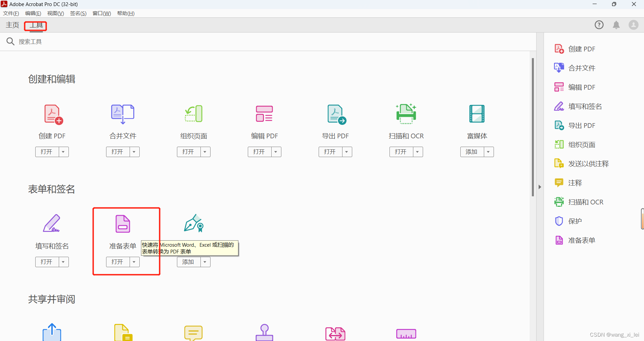644x341 pixels.
Task: Open 保护 shield in right sidebar
Action: 568,221
